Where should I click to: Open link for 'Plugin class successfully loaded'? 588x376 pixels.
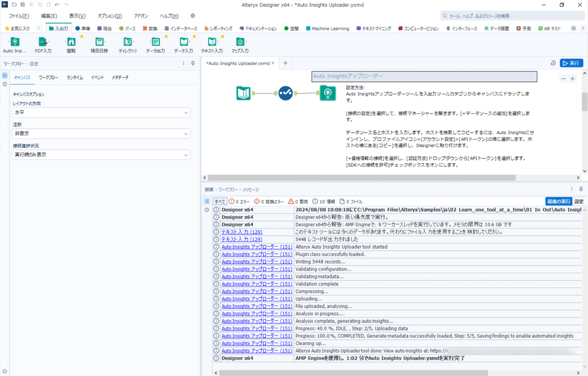pos(257,254)
